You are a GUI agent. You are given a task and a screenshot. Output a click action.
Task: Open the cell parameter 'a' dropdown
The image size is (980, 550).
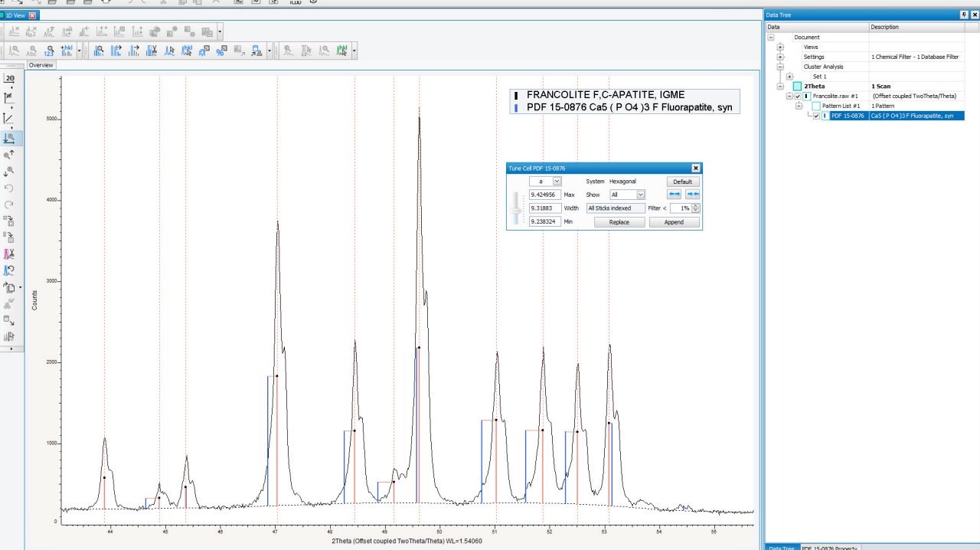click(557, 182)
